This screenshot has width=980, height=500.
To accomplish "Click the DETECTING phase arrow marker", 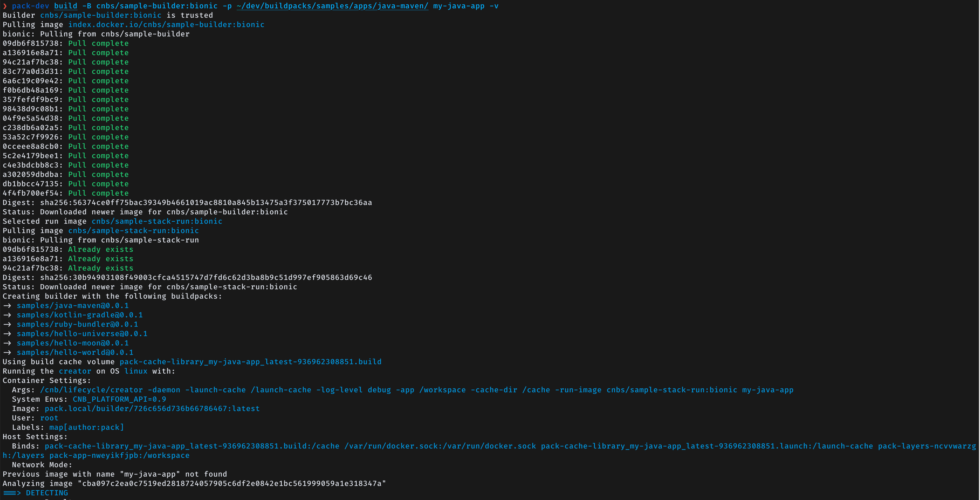I will (12, 493).
